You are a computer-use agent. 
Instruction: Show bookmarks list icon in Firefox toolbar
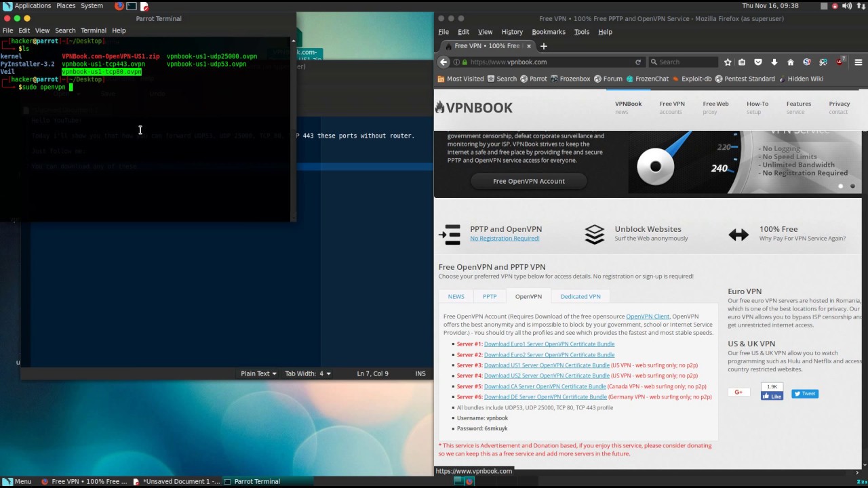point(742,62)
